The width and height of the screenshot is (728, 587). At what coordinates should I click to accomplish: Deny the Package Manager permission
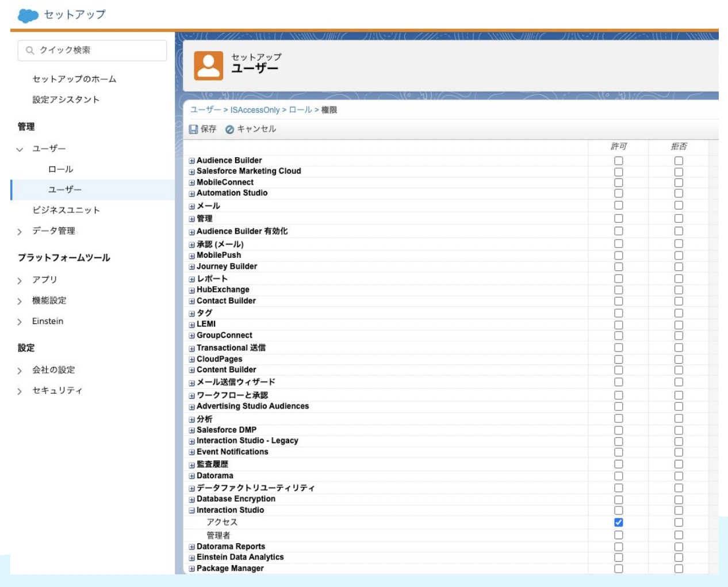pyautogui.click(x=679, y=569)
